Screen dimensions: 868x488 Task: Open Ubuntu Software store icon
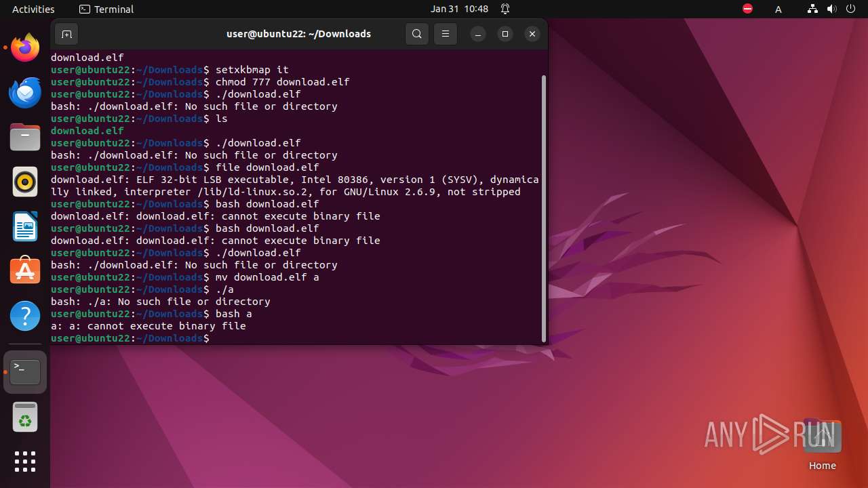pos(25,272)
